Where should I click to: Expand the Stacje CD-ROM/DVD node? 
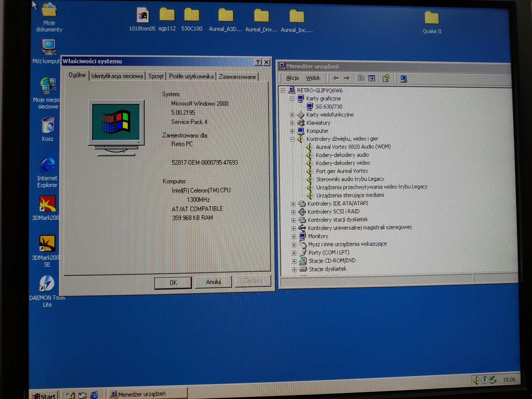[294, 261]
